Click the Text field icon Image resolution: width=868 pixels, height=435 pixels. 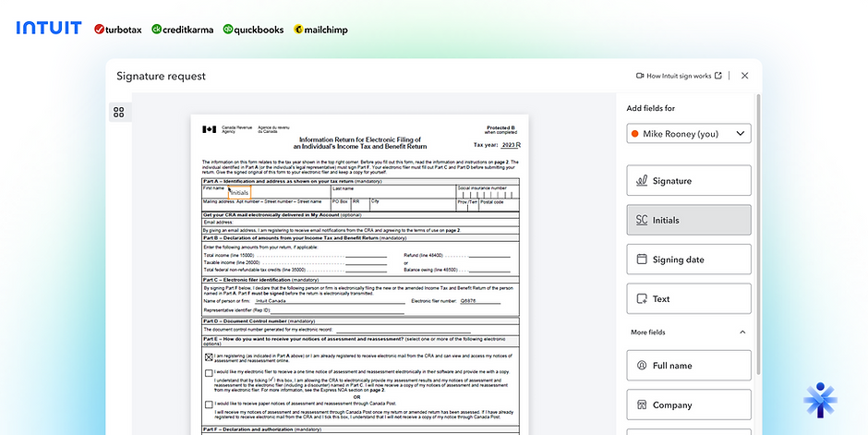coord(642,299)
